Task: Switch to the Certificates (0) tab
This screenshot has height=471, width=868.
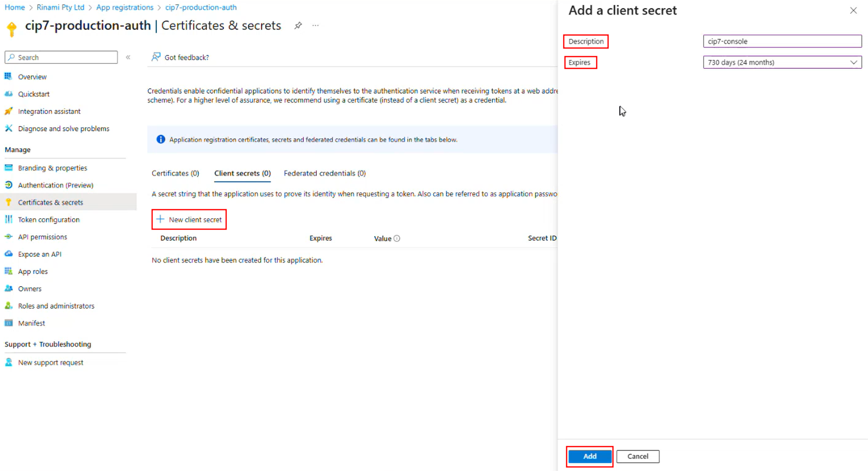Action: 175,173
